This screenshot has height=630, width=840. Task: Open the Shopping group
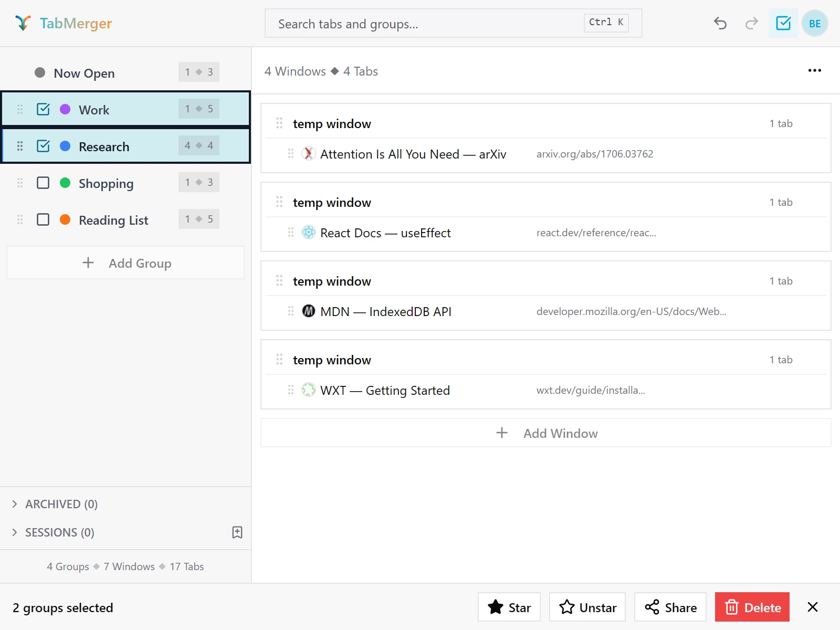pos(125,183)
